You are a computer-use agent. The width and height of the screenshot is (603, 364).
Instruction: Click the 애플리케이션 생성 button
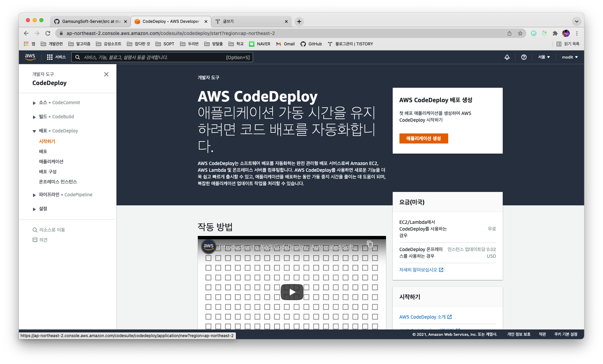pyautogui.click(x=424, y=138)
